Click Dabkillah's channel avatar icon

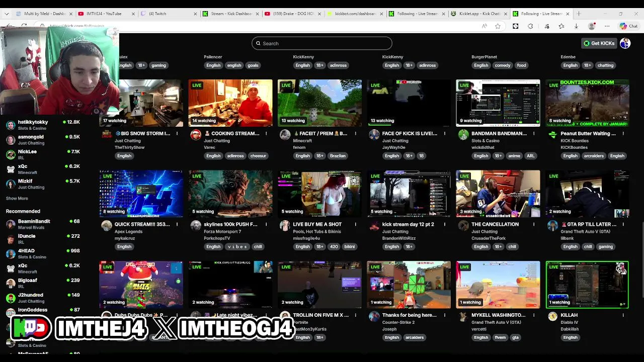coord(553,316)
